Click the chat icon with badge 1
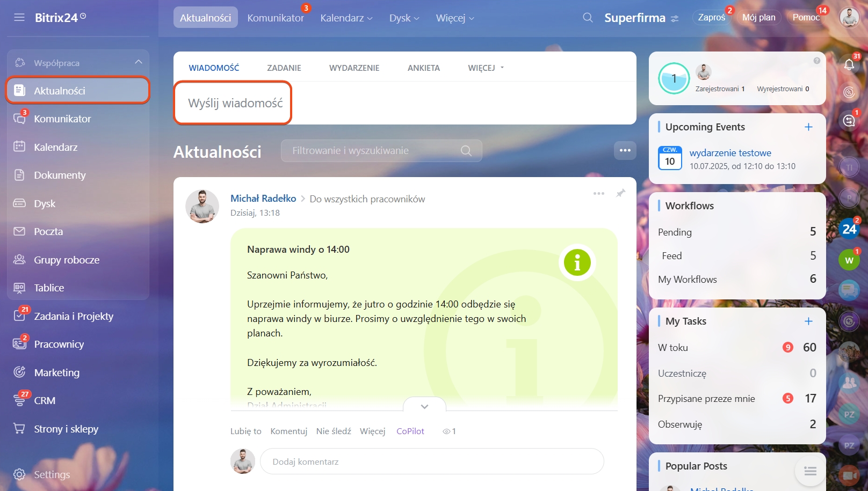Screen dimensions: 868x491 click(x=849, y=120)
